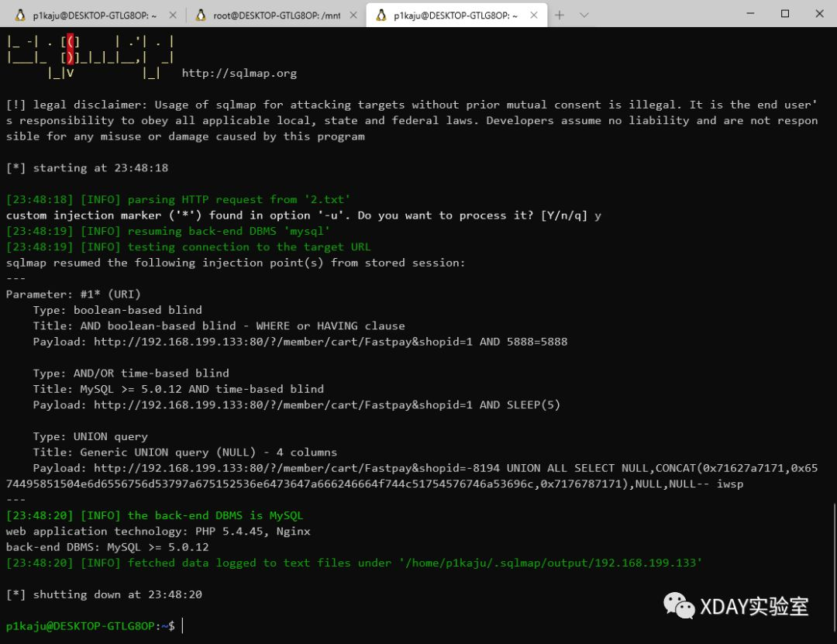Click the 'fetched data logged to text files' line
This screenshot has height=644, width=837.
354,563
